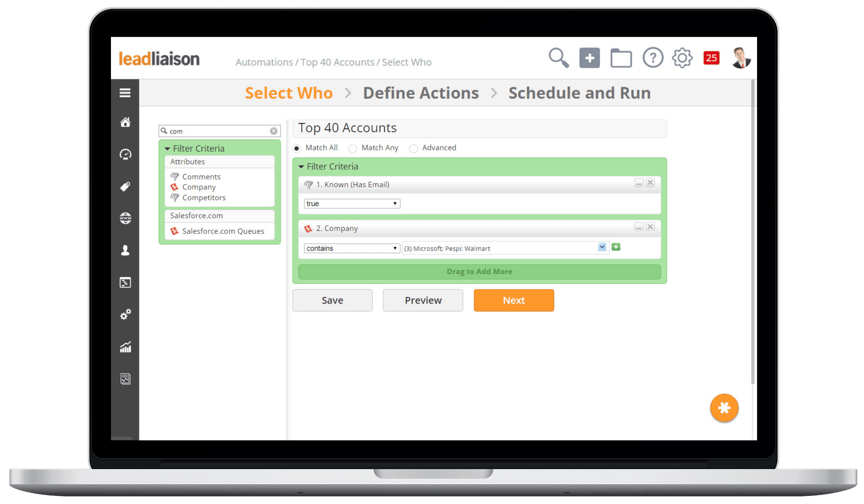
Task: Click the plus add-new icon in header
Action: pyautogui.click(x=590, y=58)
